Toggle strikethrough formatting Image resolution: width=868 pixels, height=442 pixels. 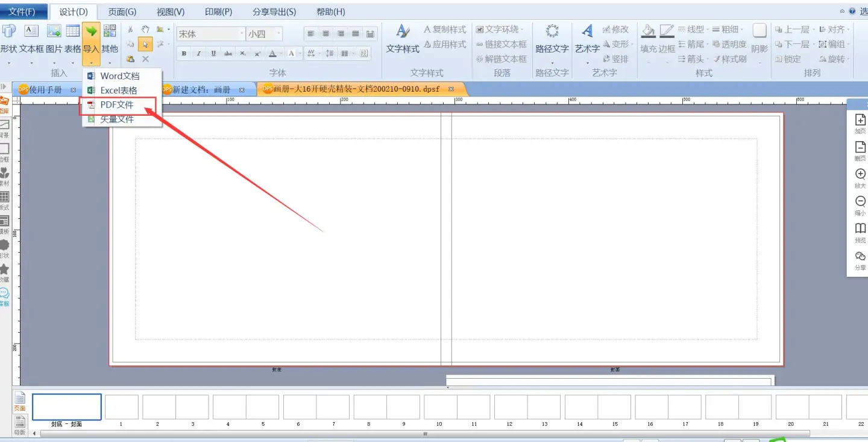point(228,54)
